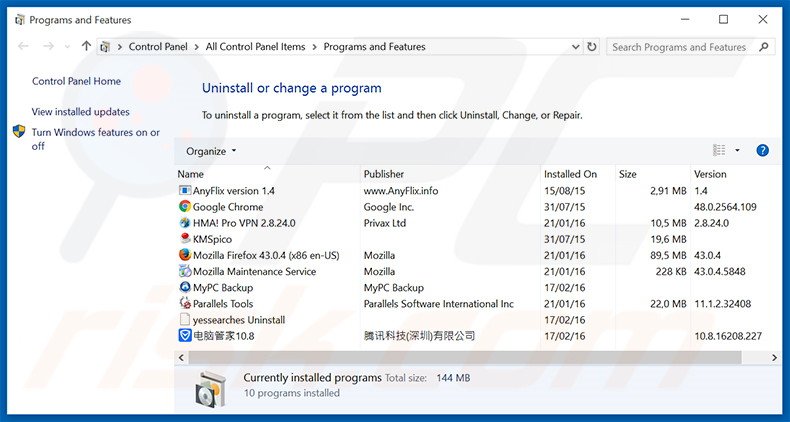Open help with the blue question mark

pos(762,151)
